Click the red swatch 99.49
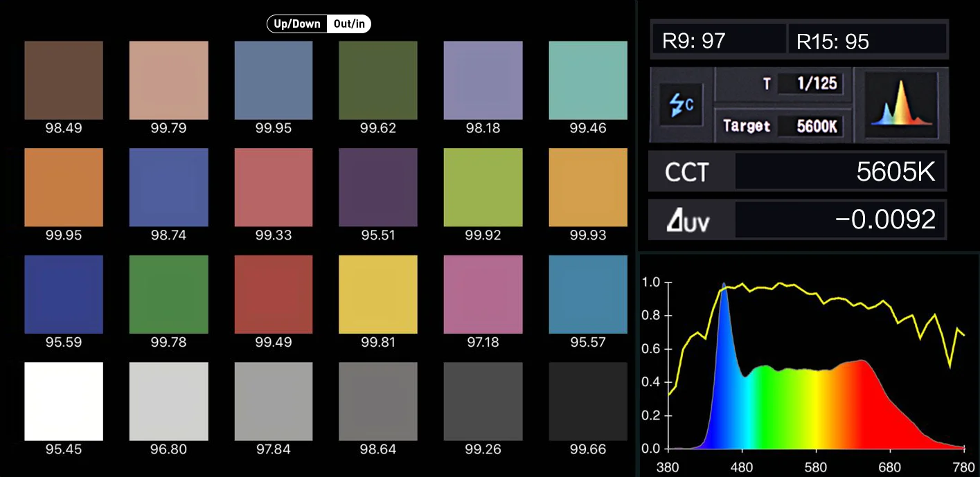 274,294
